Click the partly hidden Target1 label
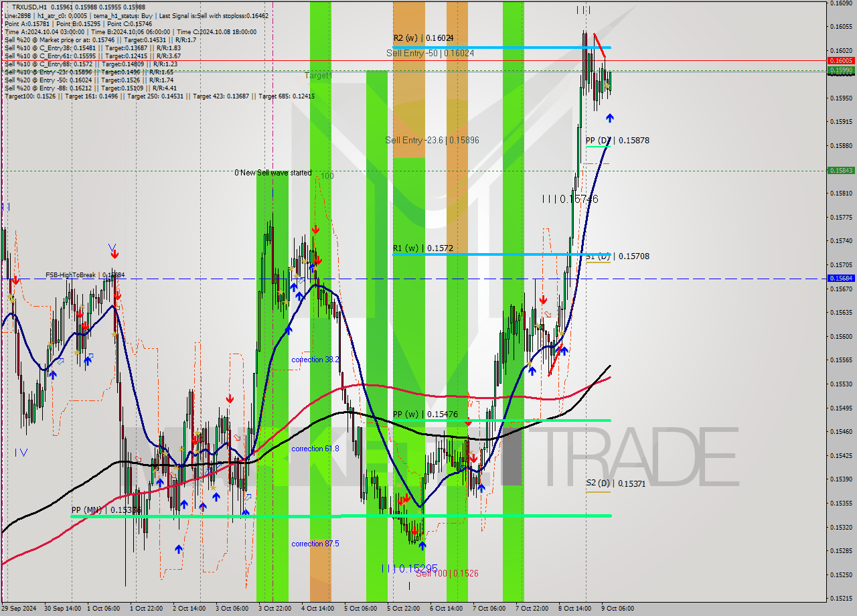The height and width of the screenshot is (616, 857). click(x=318, y=75)
